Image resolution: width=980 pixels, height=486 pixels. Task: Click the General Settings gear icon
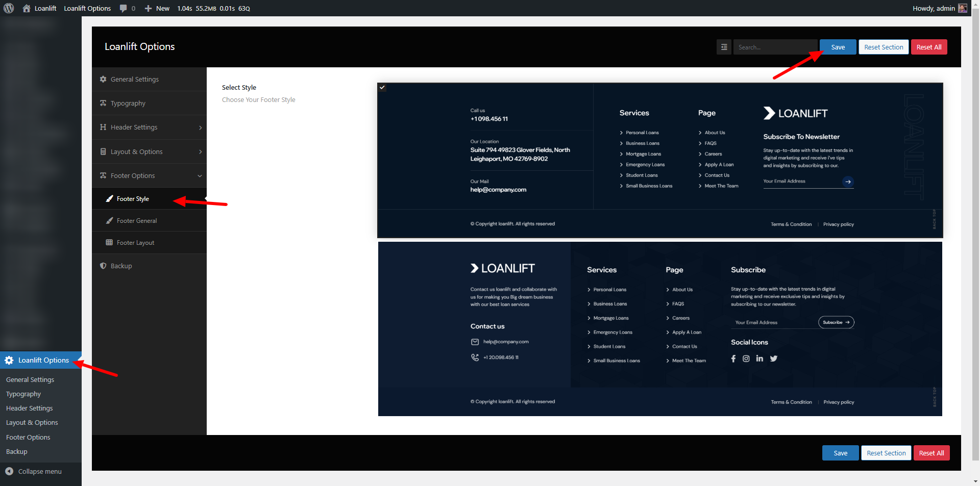pyautogui.click(x=103, y=79)
